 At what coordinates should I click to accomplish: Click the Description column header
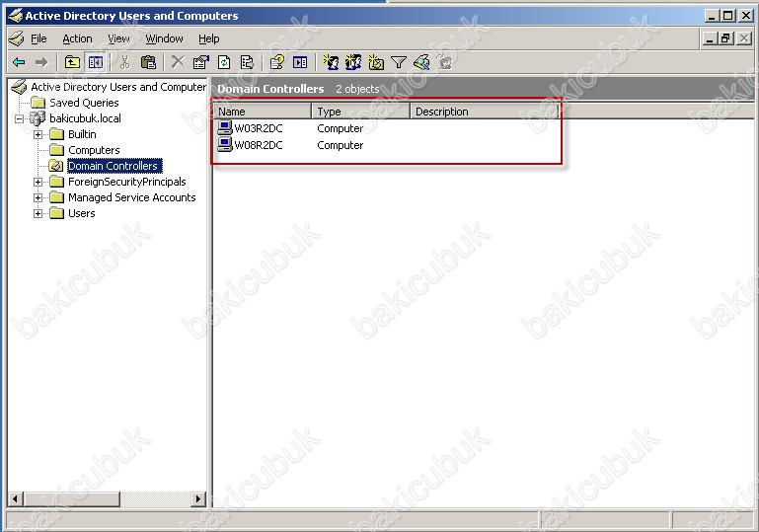point(484,112)
